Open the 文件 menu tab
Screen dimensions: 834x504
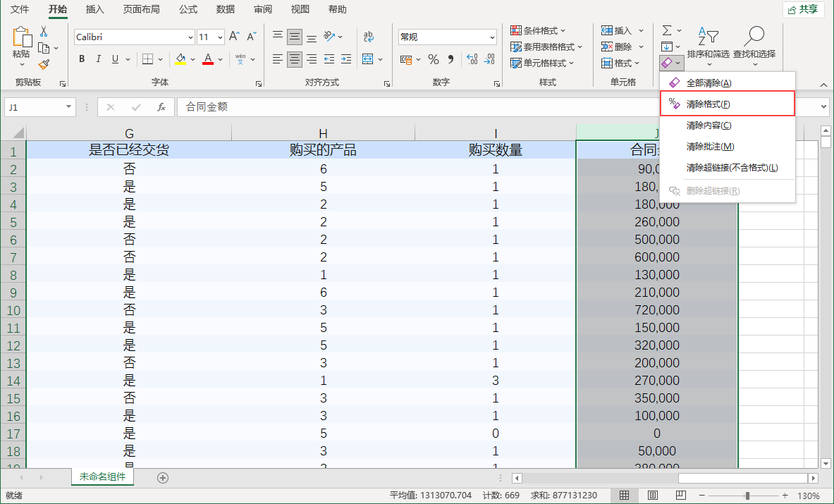[20, 10]
